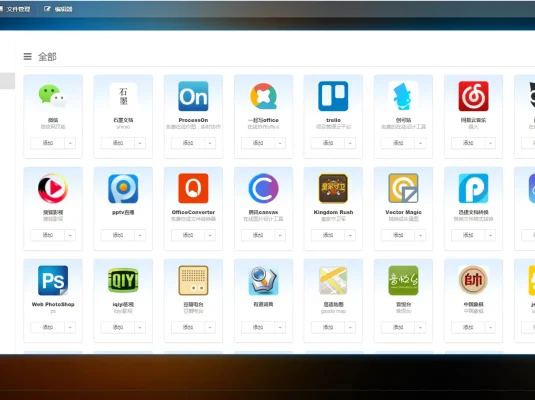Select the Sohu video play-button icon
Screen dimensions: 535x400
point(53,188)
